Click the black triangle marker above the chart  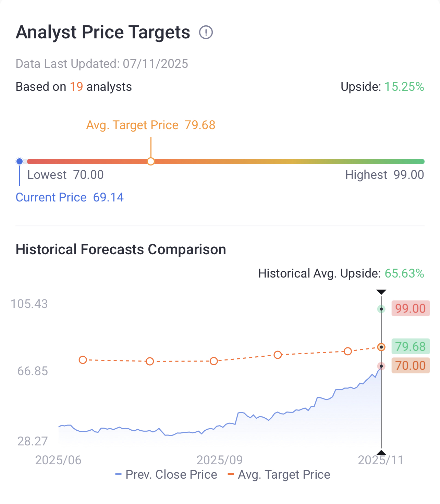(x=381, y=292)
